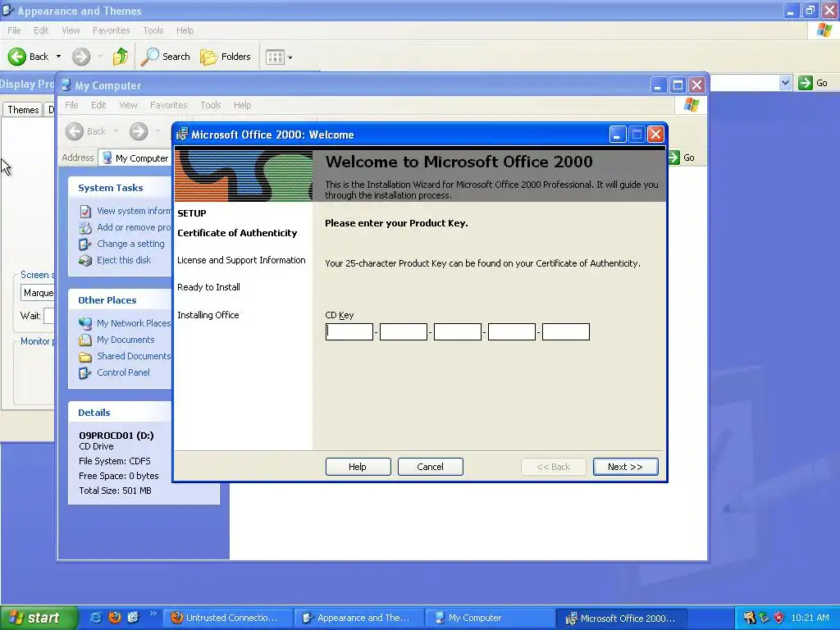Click Eject this disk link
840x630 pixels.
[x=124, y=260]
